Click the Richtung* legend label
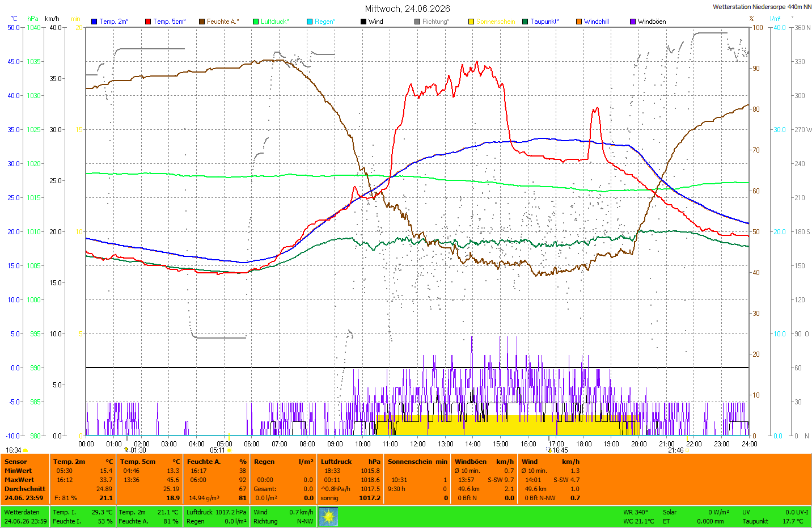812x528 pixels. coord(436,22)
